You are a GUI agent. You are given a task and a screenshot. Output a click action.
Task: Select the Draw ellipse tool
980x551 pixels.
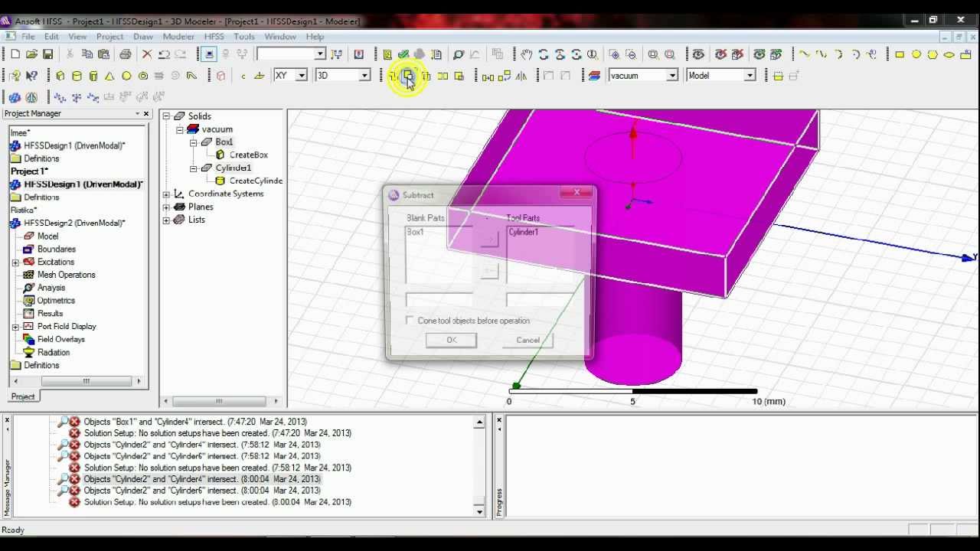click(x=949, y=54)
